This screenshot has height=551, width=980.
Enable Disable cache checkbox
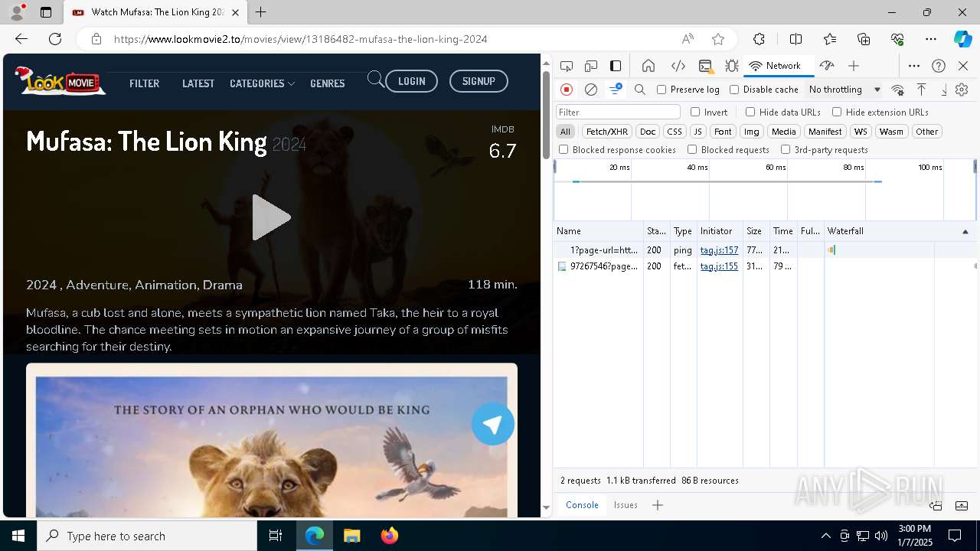point(734,90)
